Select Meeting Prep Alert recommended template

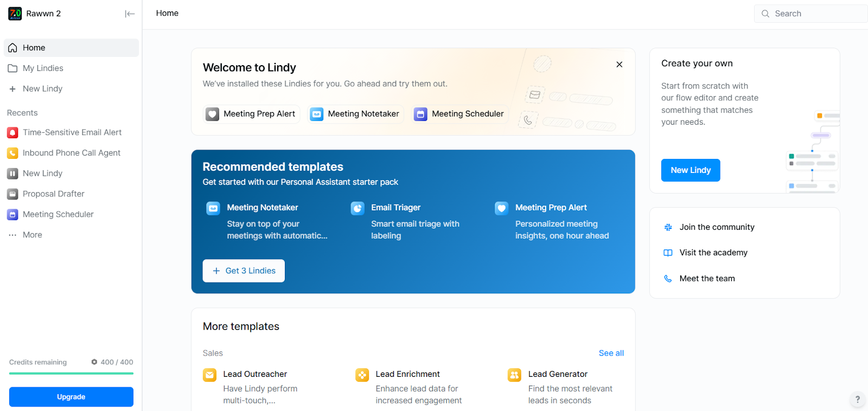tap(558, 221)
